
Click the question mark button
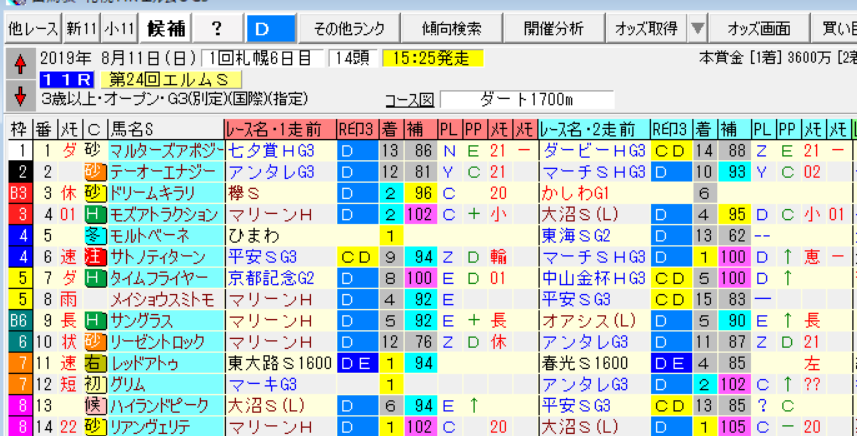tap(217, 28)
